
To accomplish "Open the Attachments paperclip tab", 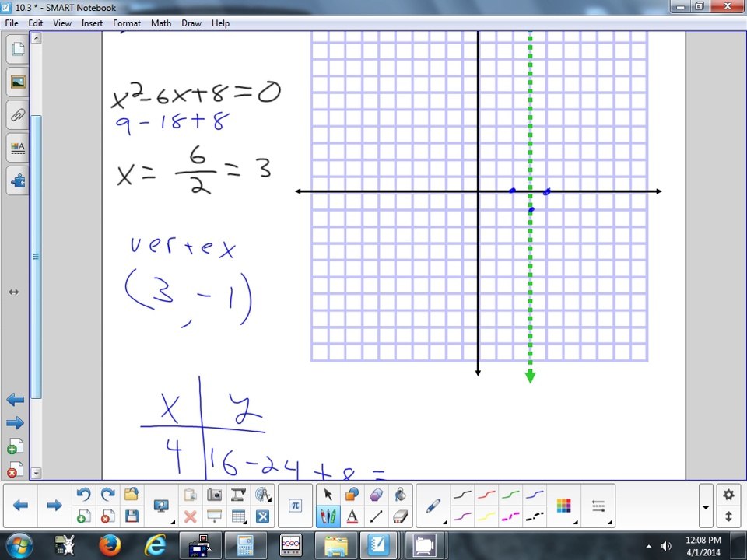I will pos(18,115).
